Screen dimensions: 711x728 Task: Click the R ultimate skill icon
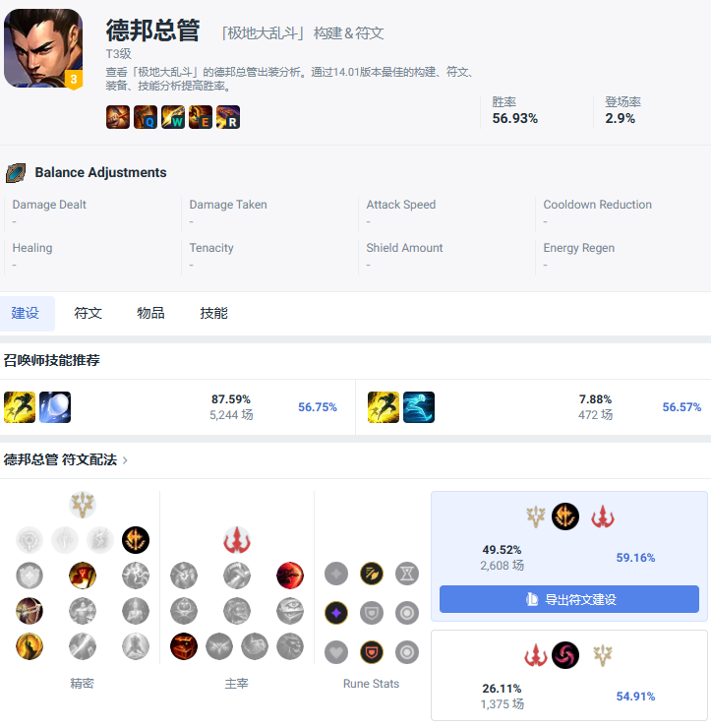(228, 116)
